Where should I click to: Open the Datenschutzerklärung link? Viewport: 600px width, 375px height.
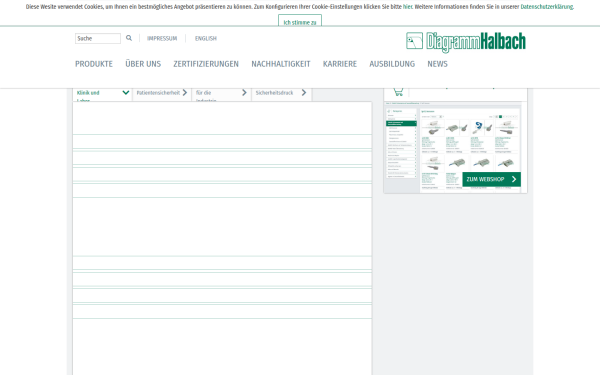pyautogui.click(x=546, y=7)
